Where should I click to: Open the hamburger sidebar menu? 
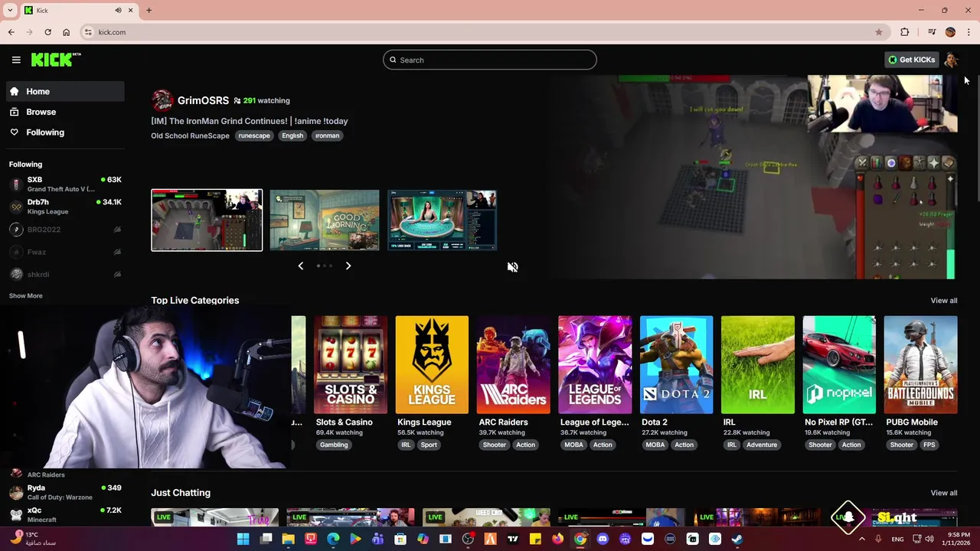click(x=16, y=60)
